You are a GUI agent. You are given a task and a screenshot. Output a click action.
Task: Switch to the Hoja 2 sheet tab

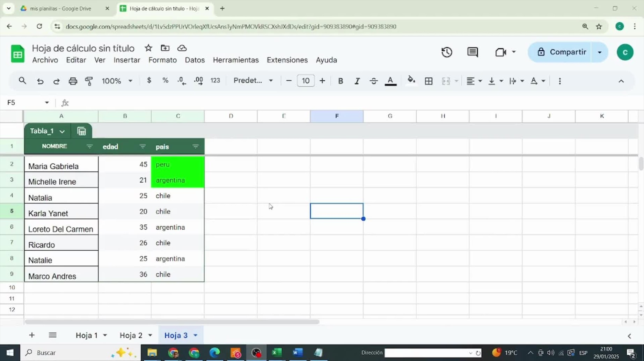pos(131,335)
